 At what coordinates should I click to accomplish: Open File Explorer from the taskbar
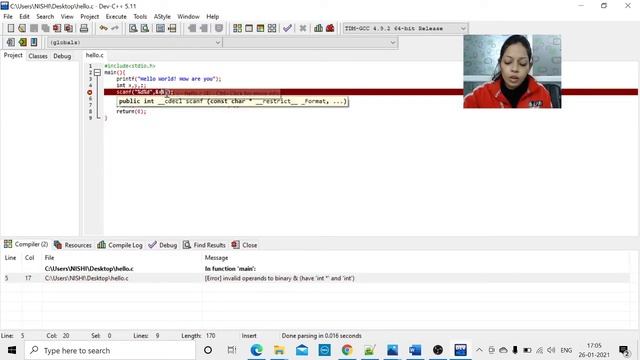[x=279, y=350]
